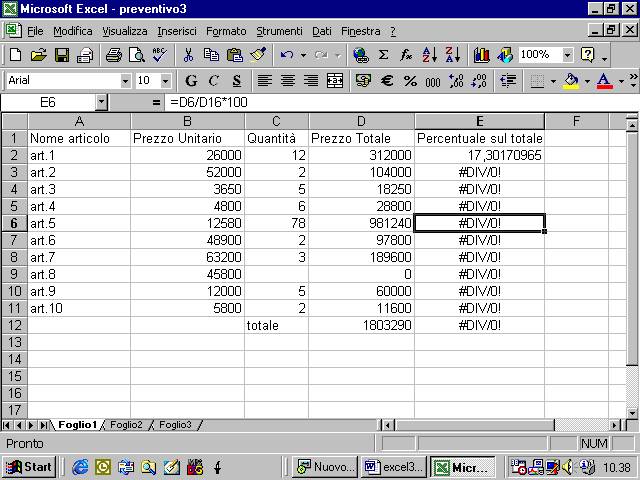This screenshot has width=640, height=480.
Task: Open the Fill Color yellow swatch
Action: pyautogui.click(x=571, y=80)
